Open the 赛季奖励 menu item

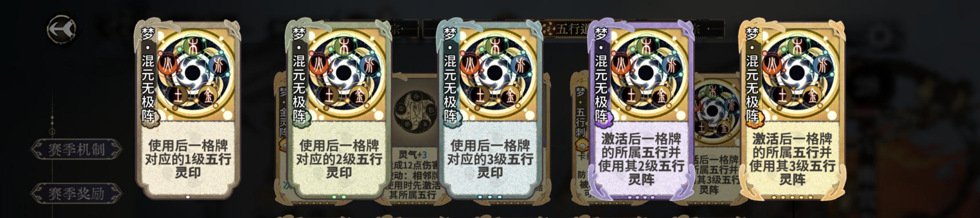click(76, 193)
